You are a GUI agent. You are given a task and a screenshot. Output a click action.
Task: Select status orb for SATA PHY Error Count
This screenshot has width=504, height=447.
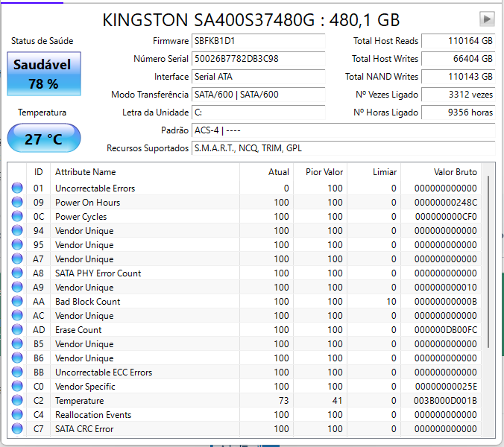point(17,273)
